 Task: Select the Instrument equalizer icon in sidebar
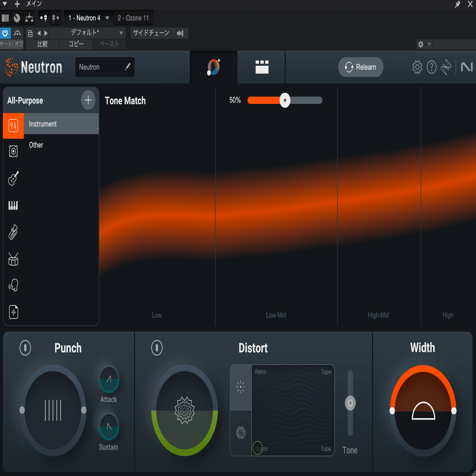[x=13, y=126]
